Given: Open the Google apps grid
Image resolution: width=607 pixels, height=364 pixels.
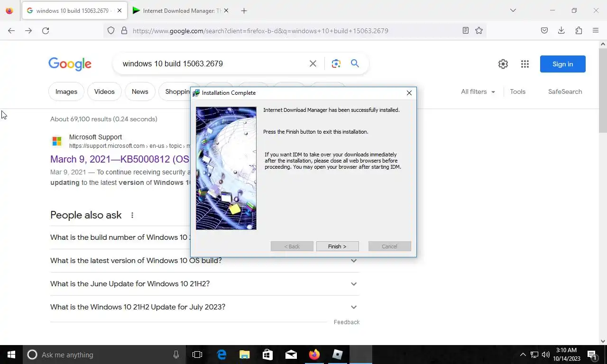Looking at the screenshot, I should coord(524,64).
